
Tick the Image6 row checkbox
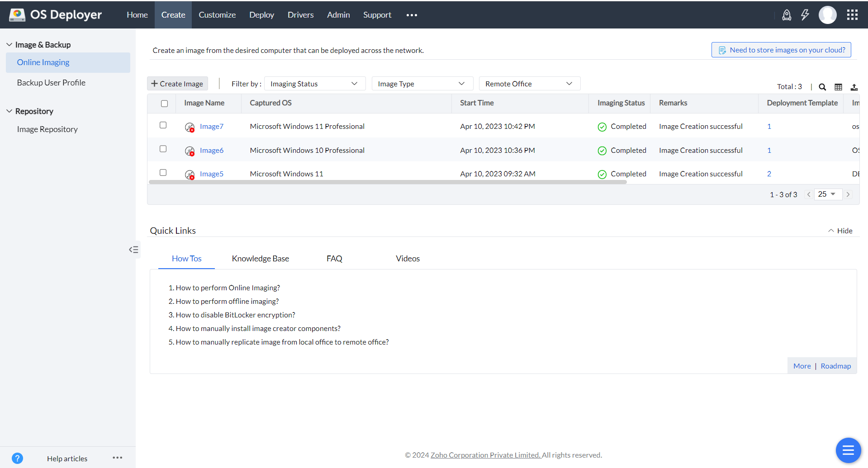pos(163,149)
